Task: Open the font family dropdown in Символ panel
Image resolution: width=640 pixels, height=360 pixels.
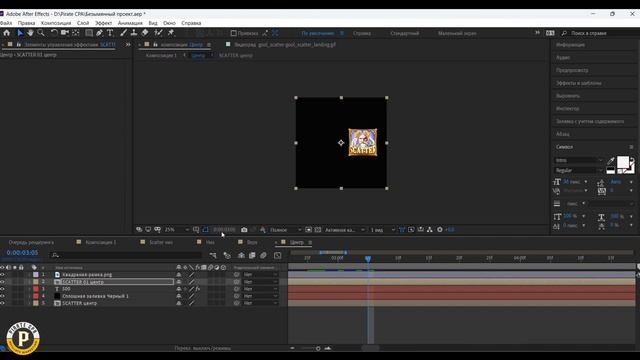Action: click(x=578, y=160)
